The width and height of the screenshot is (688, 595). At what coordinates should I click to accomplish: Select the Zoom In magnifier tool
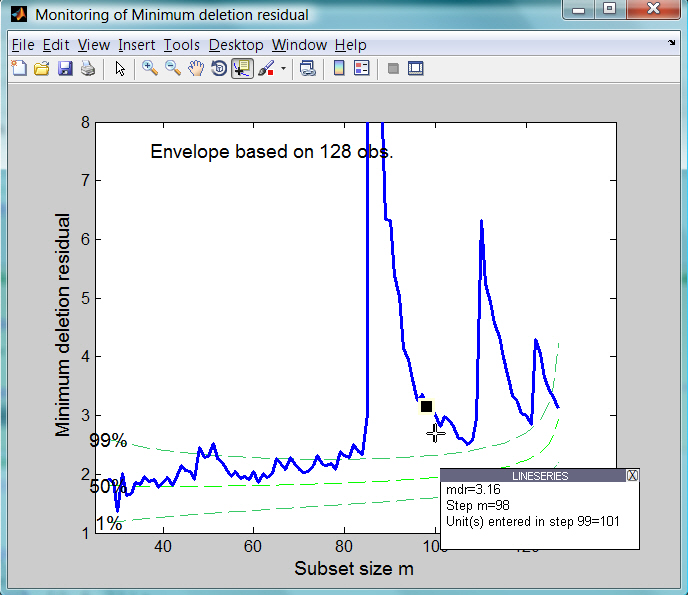150,69
